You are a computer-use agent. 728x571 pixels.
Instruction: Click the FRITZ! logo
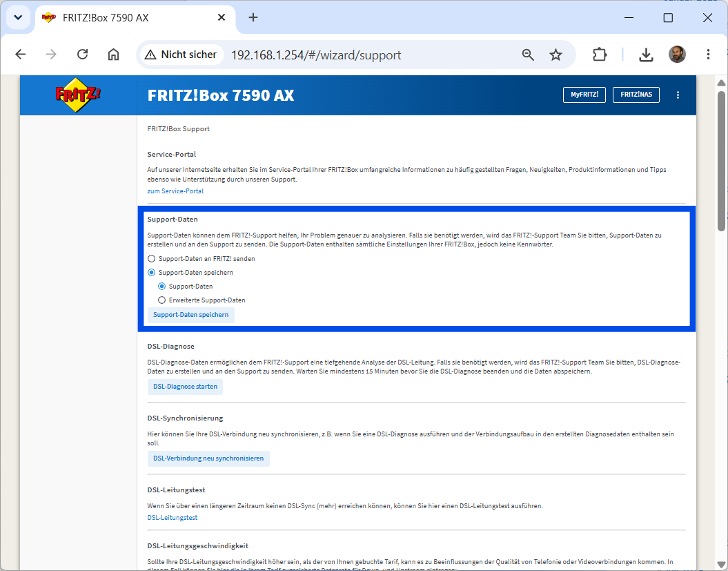click(x=78, y=95)
